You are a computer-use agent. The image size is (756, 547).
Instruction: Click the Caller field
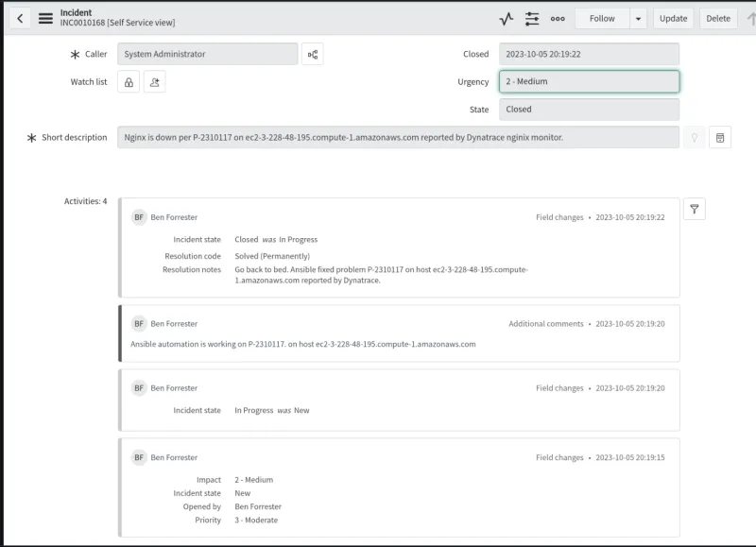point(207,54)
